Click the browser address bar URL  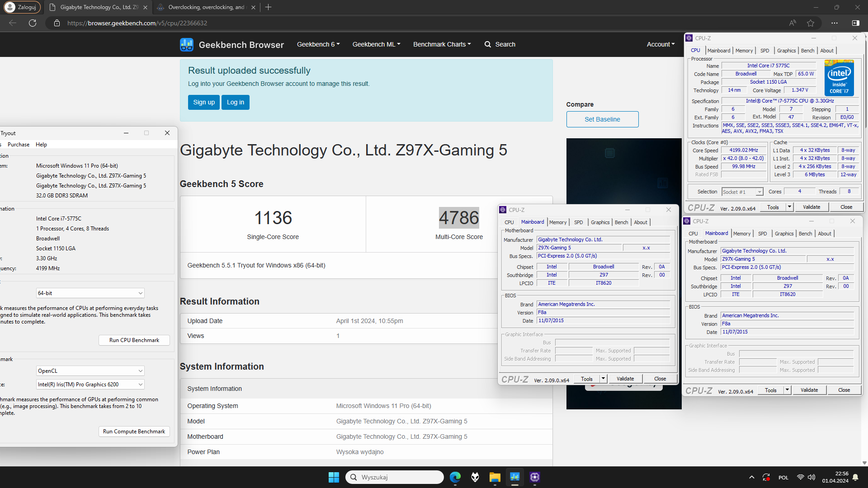point(137,23)
